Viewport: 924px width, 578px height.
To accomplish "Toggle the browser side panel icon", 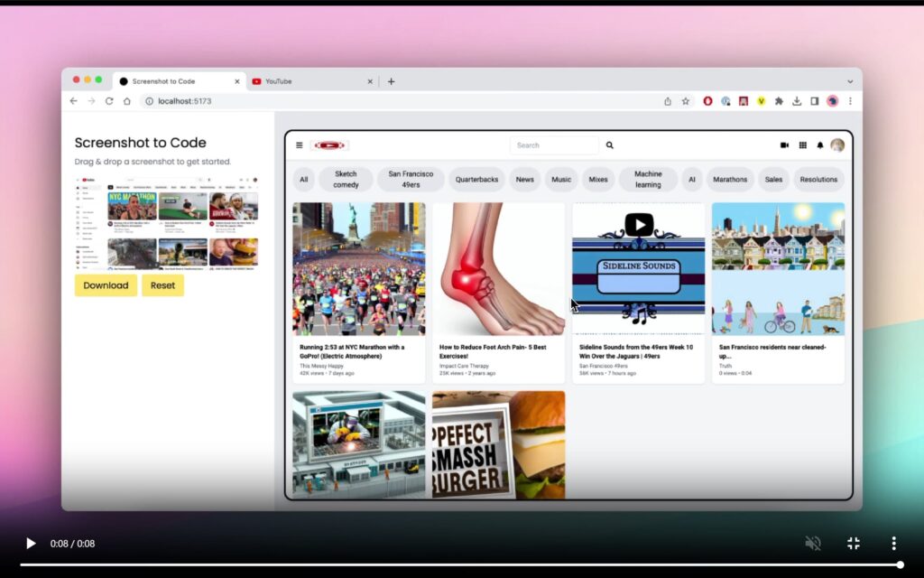I will 814,101.
